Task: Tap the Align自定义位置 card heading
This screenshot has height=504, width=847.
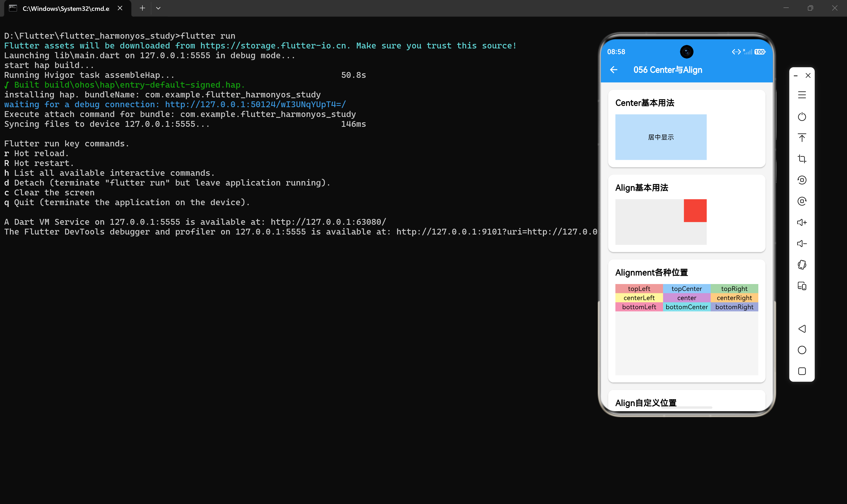Action: [x=646, y=403]
